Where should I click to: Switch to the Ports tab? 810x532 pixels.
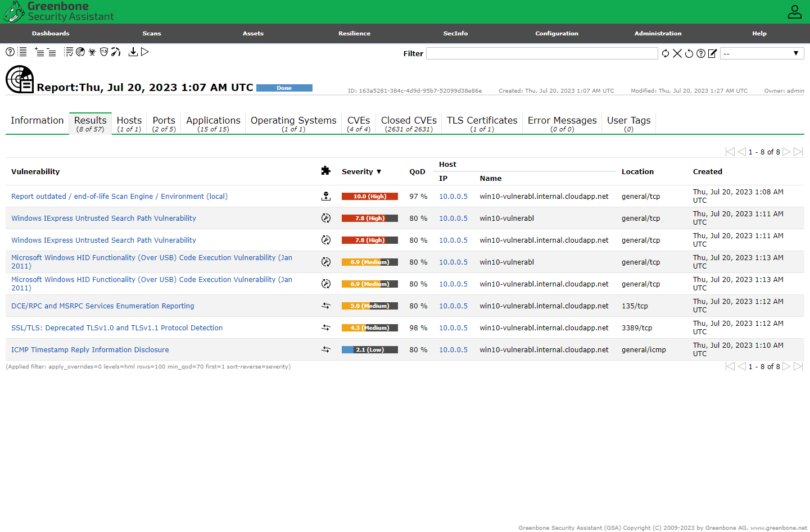164,124
